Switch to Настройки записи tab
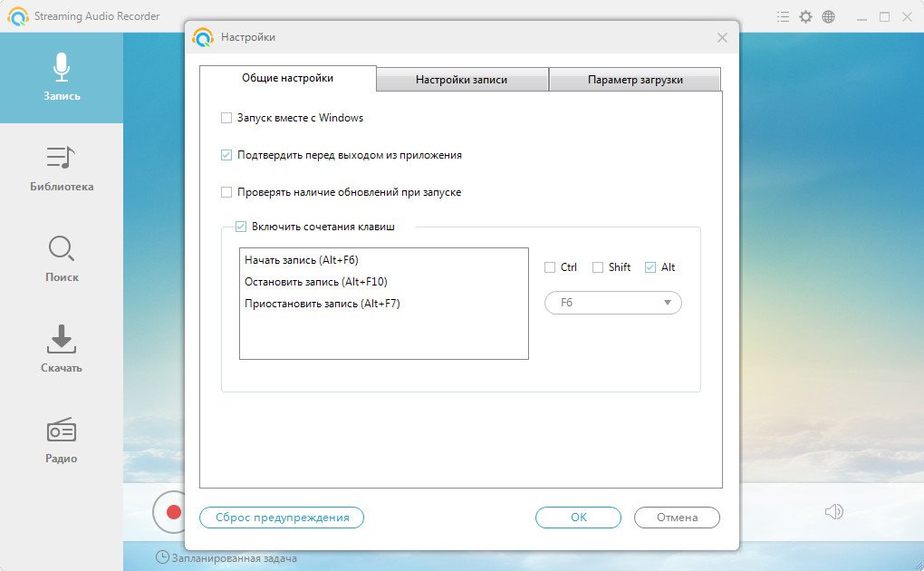The height and width of the screenshot is (571, 924). (461, 80)
